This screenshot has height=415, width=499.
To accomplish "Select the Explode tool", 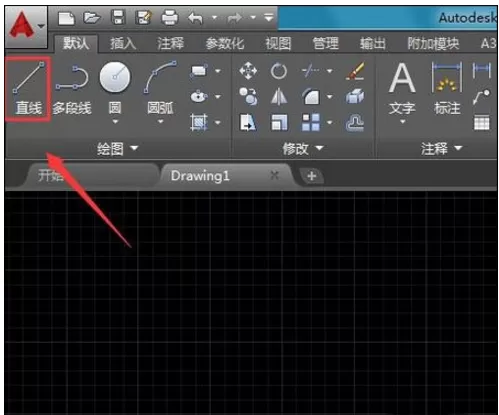I will [x=355, y=97].
